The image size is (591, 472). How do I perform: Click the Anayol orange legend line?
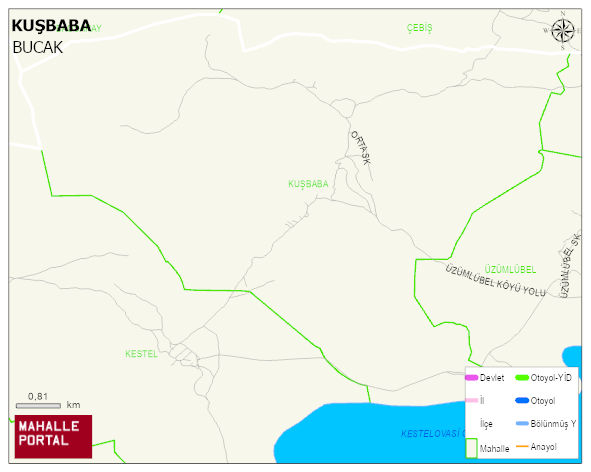tap(522, 446)
